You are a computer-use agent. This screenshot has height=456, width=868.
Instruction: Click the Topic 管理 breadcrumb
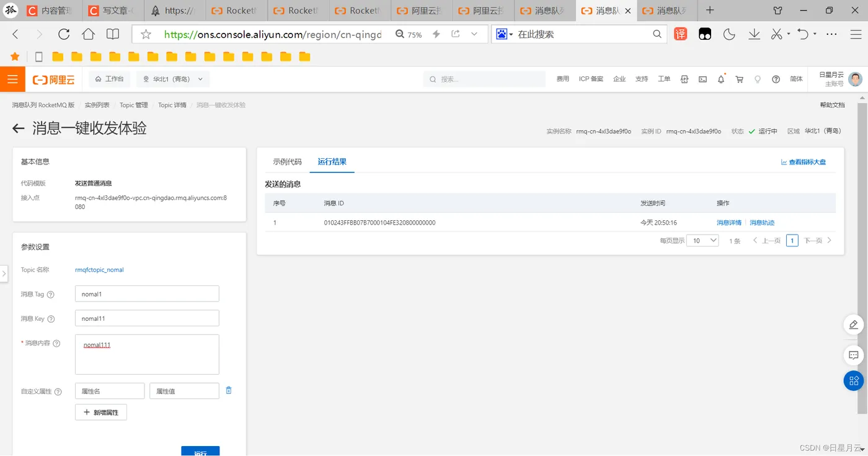pos(134,105)
